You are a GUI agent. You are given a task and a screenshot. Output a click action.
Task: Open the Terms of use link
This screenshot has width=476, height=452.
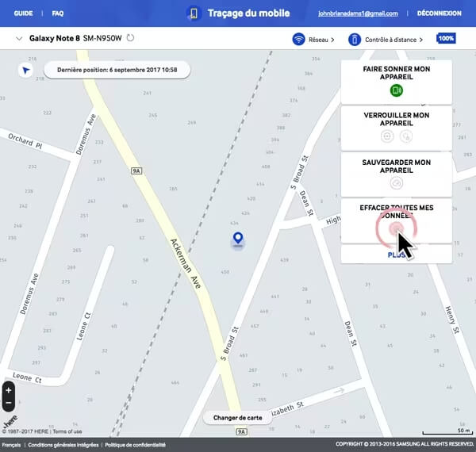[x=67, y=431]
